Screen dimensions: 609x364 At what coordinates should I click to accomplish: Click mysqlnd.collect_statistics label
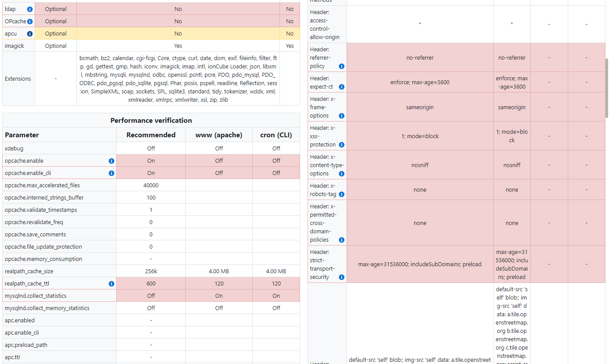[x=36, y=296]
